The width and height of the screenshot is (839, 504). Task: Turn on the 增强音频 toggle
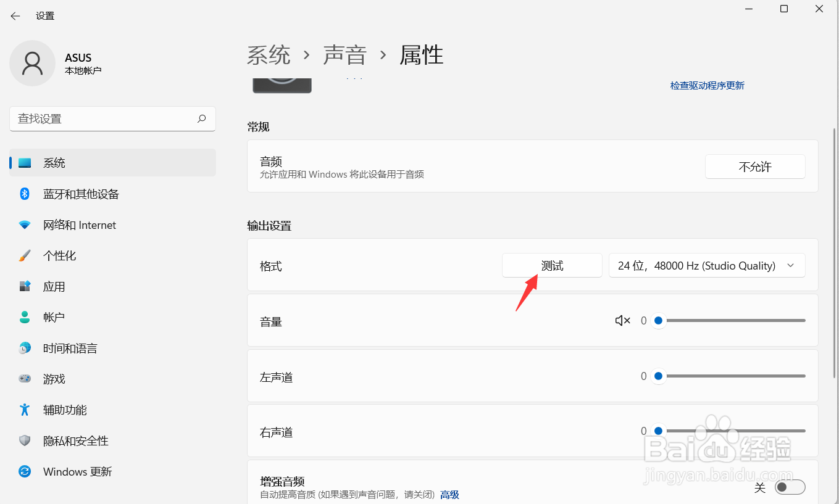(790, 487)
